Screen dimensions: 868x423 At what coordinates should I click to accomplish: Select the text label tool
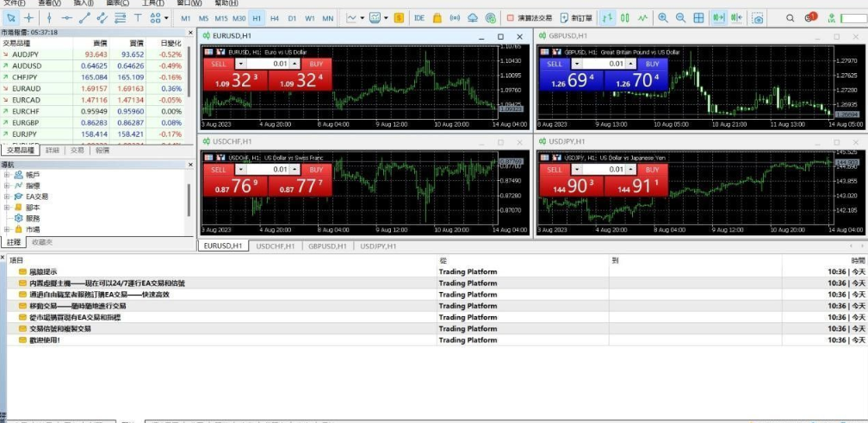(138, 17)
